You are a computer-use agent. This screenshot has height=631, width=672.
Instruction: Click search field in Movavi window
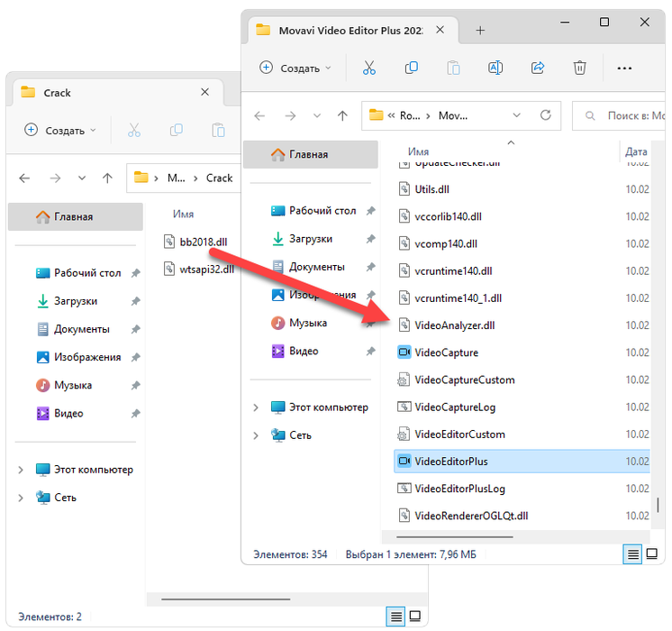pos(619,115)
